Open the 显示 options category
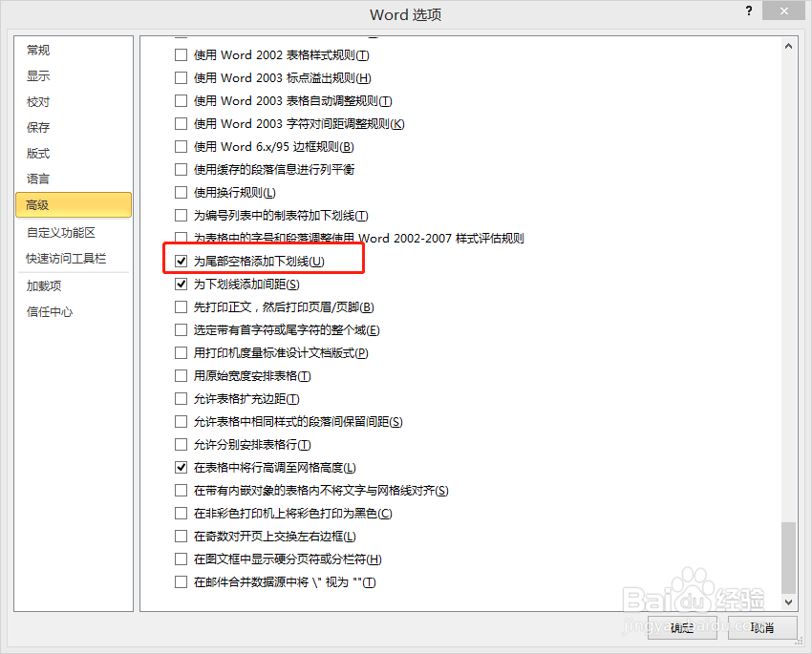The width and height of the screenshot is (812, 654). (73, 76)
